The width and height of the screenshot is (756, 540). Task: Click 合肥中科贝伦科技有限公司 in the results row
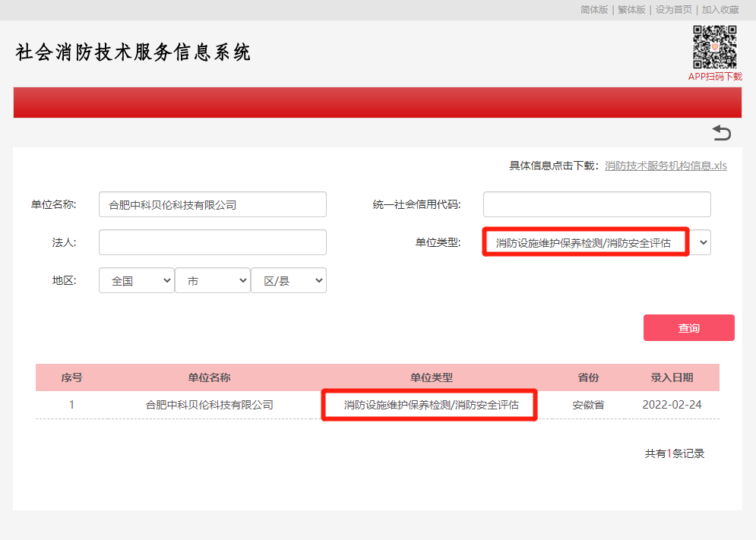(x=209, y=405)
